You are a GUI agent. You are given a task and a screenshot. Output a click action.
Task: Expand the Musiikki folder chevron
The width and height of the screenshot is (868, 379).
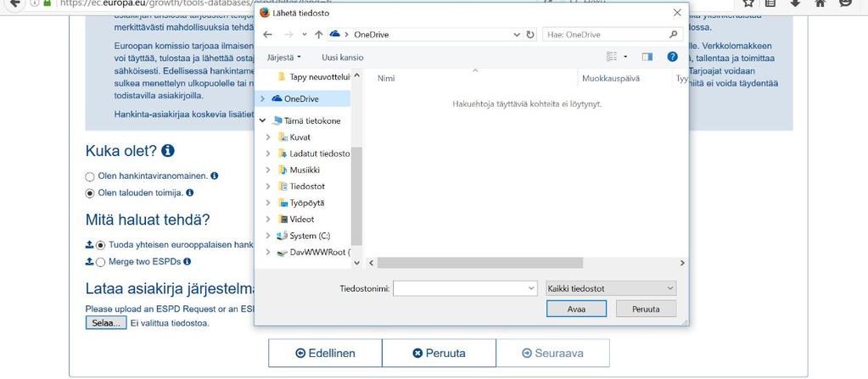[x=268, y=170]
